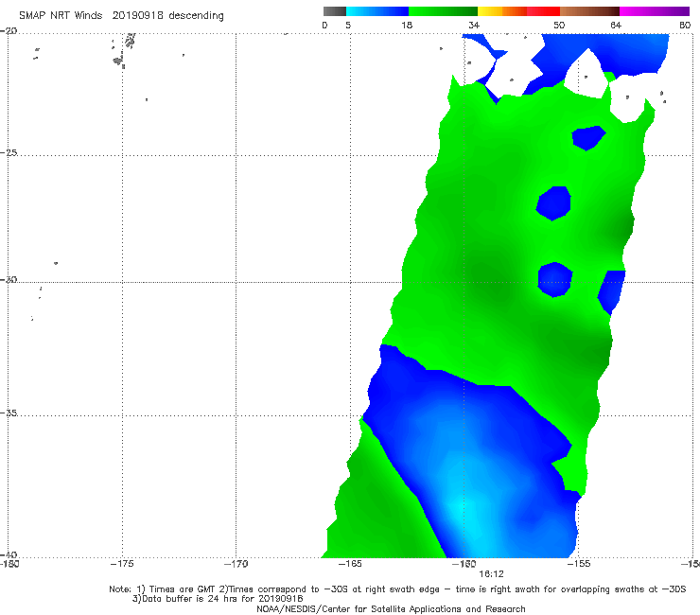Click the color bar label '64'
The height and width of the screenshot is (615, 700).
coord(616,26)
